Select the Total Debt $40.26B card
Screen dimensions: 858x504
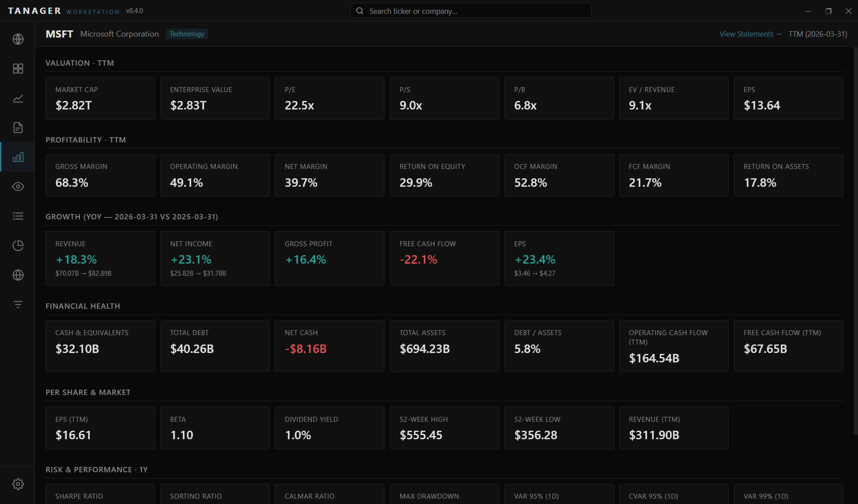(215, 346)
